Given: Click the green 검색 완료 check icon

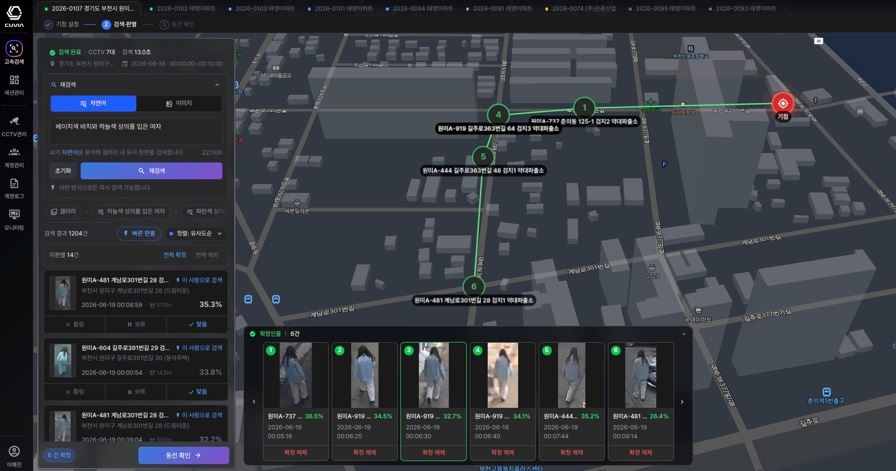Looking at the screenshot, I should 53,52.
